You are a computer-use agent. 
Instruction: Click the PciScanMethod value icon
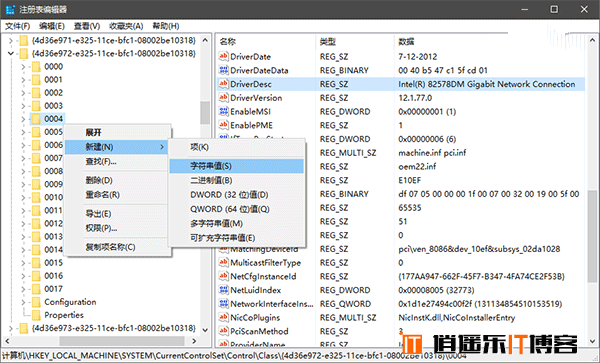[223, 331]
